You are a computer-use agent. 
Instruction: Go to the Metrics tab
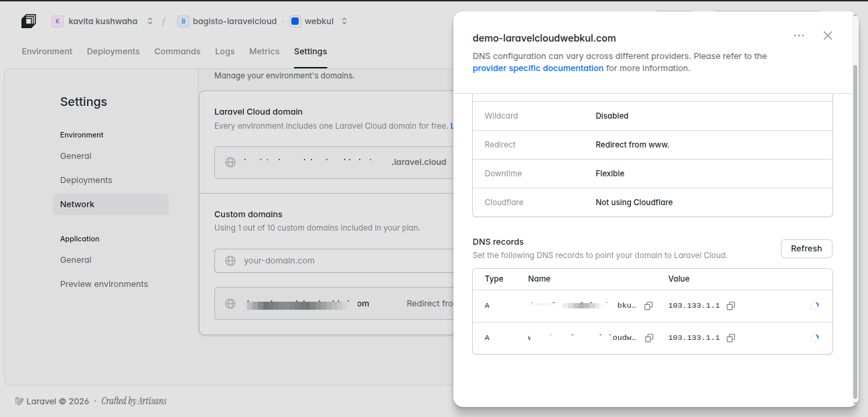pyautogui.click(x=265, y=52)
